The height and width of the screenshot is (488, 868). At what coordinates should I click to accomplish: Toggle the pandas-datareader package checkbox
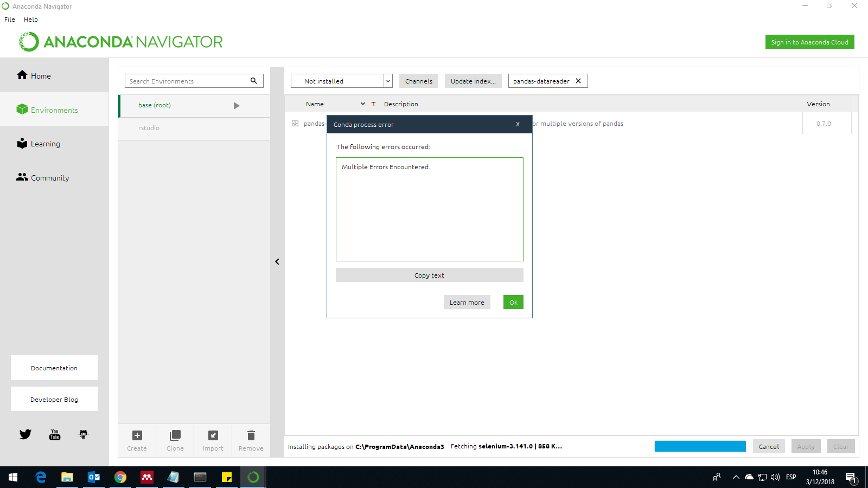[296, 124]
